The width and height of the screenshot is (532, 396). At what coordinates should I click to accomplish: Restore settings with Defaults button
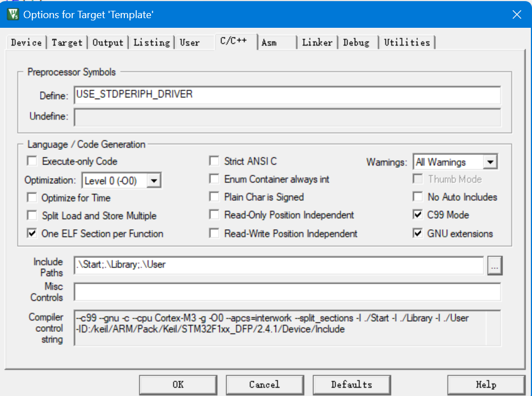(352, 385)
